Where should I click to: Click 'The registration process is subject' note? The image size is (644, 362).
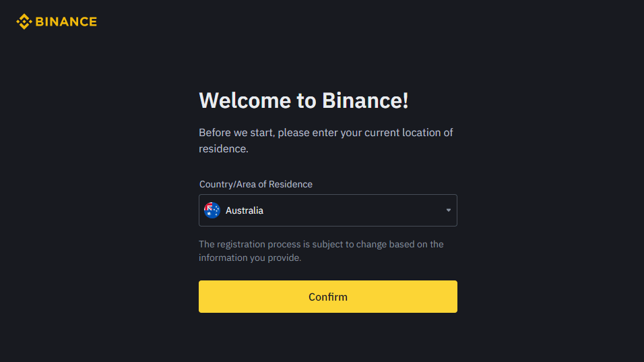[271, 244]
